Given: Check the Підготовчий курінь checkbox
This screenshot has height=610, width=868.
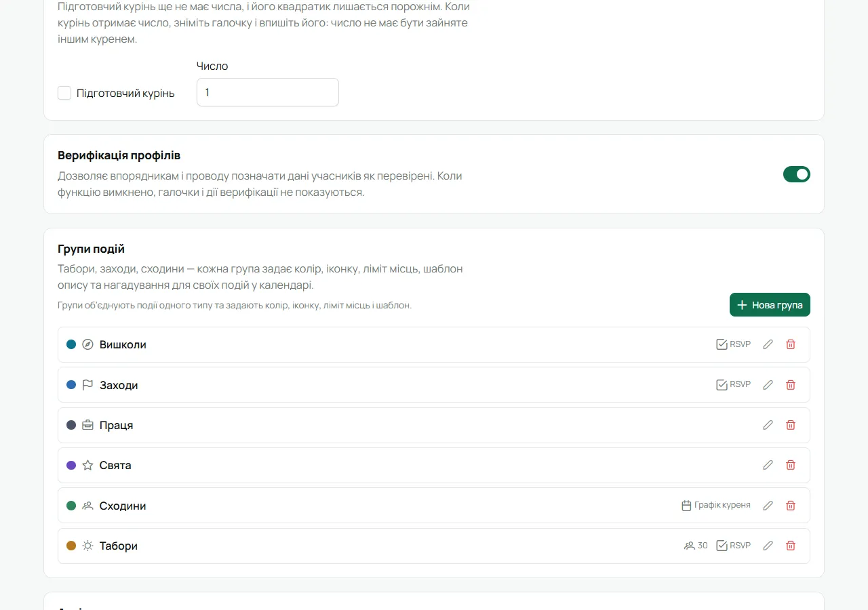Looking at the screenshot, I should click(64, 93).
